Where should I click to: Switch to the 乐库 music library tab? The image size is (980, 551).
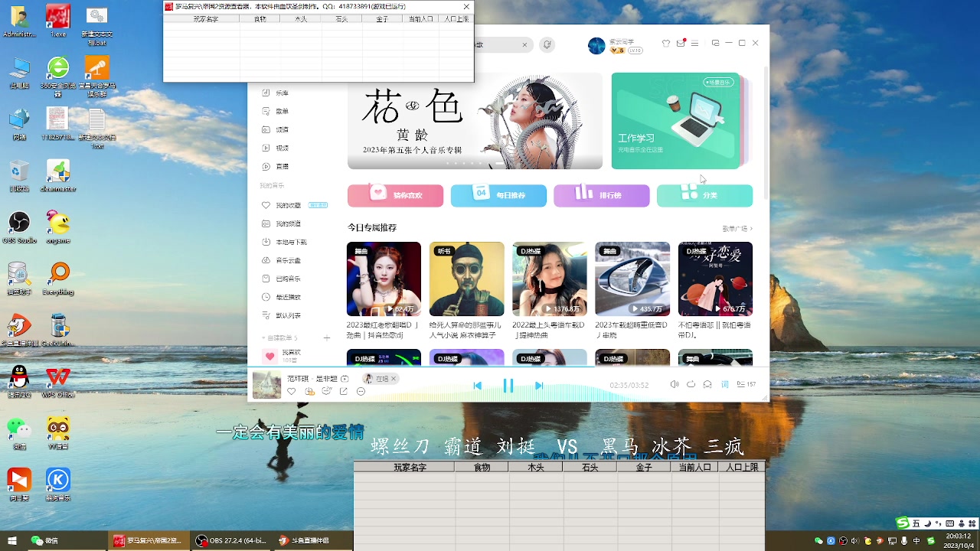[x=281, y=93]
